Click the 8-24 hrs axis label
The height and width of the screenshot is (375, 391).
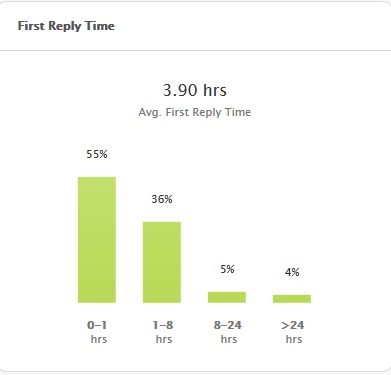point(228,332)
